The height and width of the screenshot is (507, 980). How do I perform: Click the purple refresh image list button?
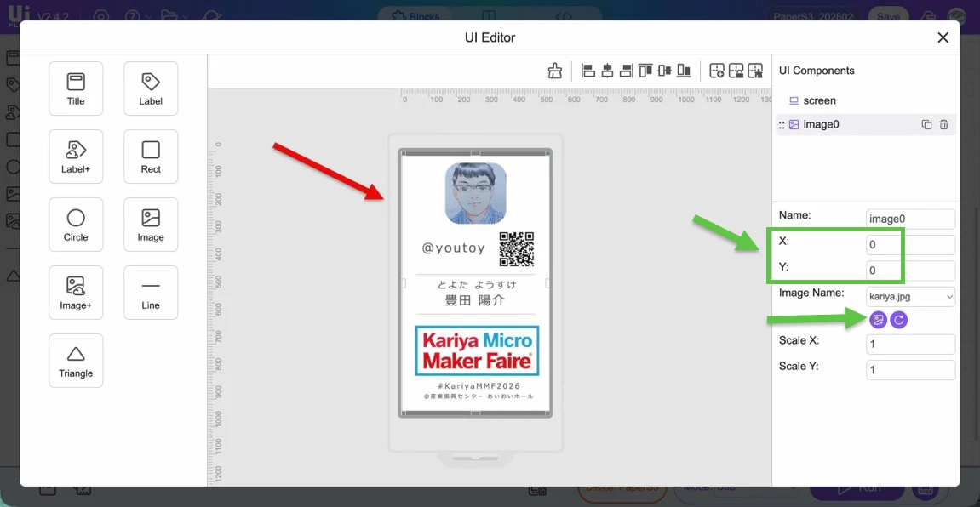point(899,320)
